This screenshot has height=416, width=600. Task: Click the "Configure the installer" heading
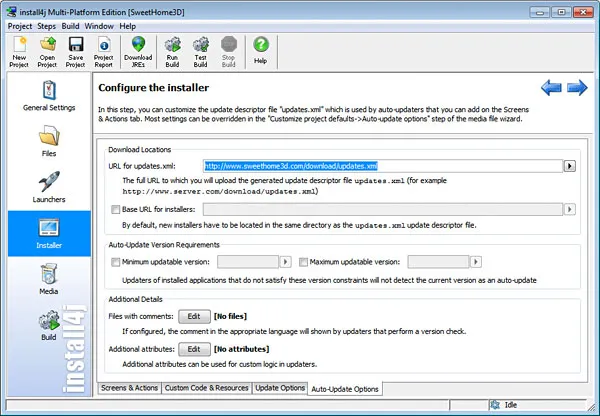click(153, 88)
